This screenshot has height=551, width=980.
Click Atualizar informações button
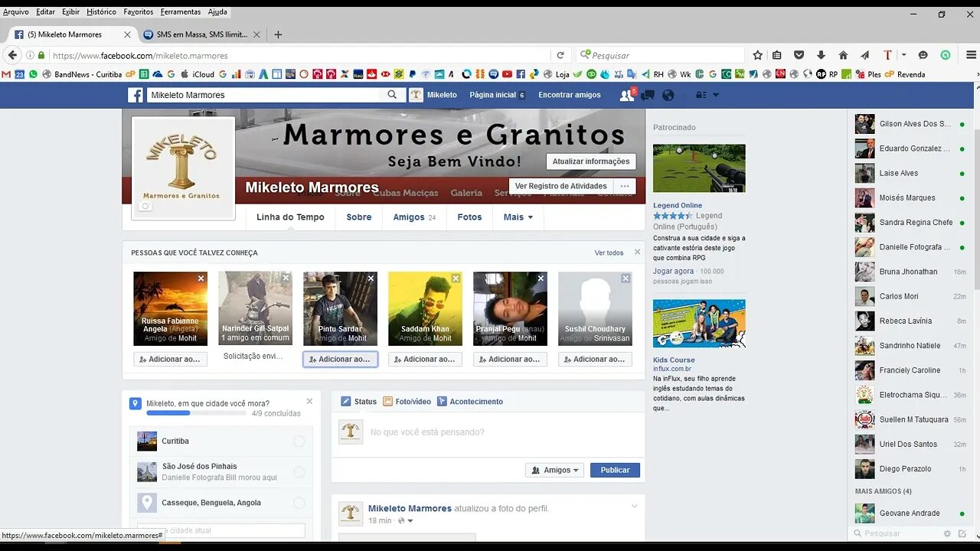coord(591,161)
